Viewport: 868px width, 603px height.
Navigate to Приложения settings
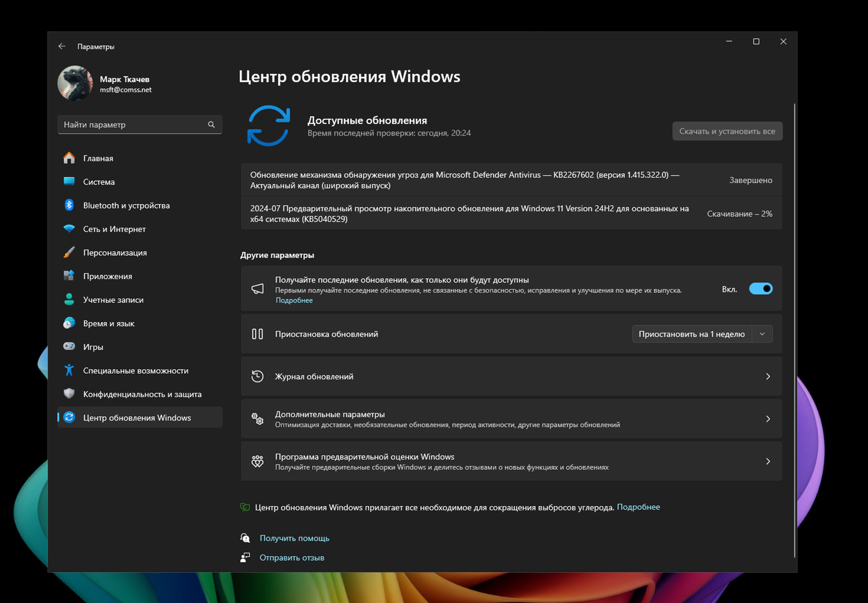point(140,276)
